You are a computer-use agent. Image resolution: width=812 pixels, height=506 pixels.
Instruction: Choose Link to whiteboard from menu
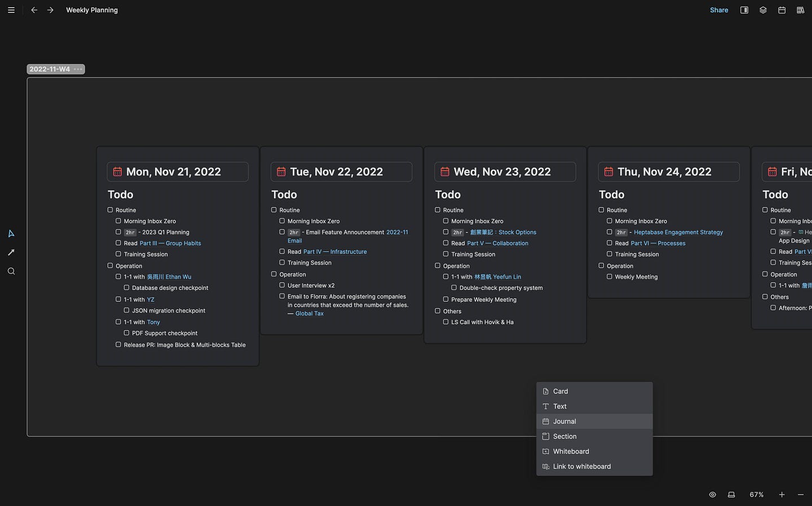click(x=594, y=467)
